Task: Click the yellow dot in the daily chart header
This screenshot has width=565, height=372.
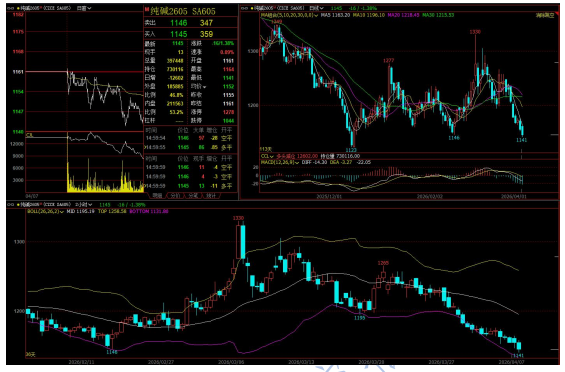Action: coord(252,8)
